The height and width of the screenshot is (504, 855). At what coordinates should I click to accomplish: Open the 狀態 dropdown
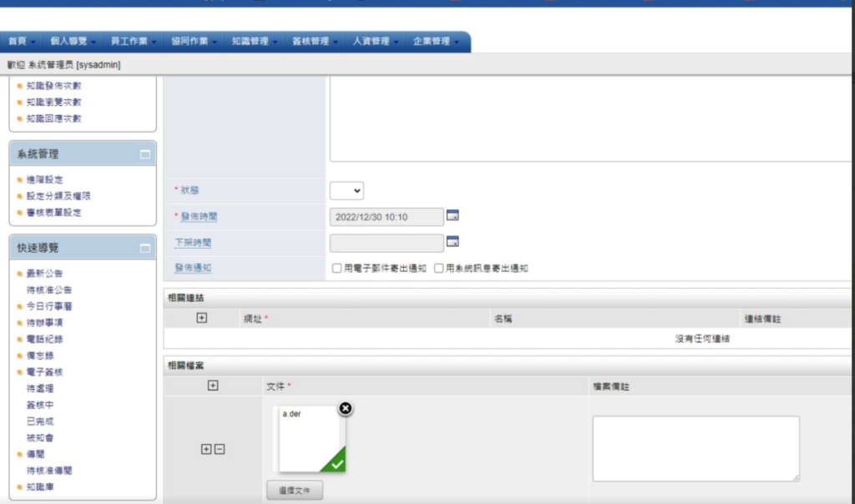(x=347, y=191)
